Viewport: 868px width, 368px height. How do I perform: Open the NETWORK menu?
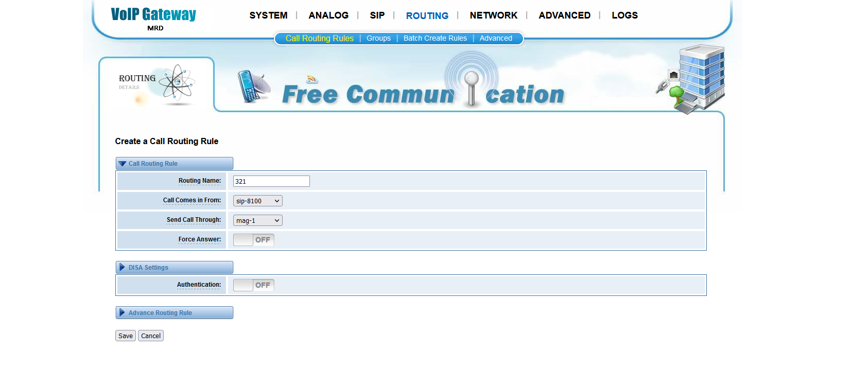pyautogui.click(x=493, y=15)
